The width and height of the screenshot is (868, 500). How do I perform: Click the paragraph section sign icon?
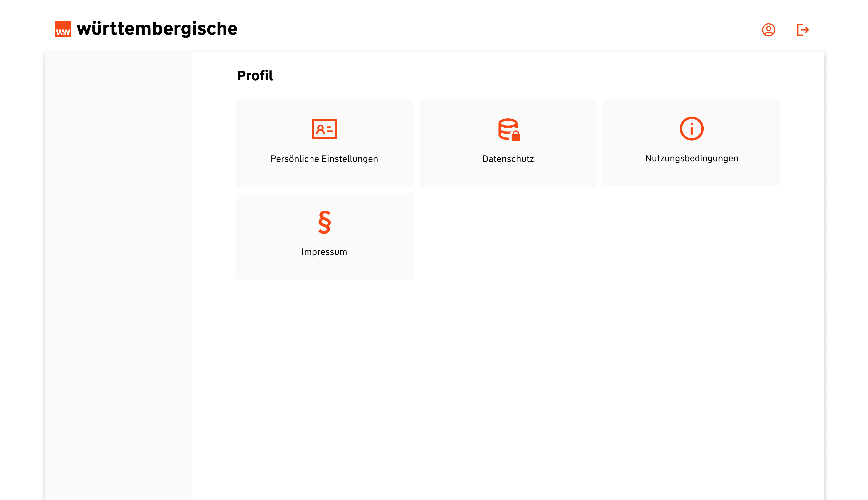324,222
